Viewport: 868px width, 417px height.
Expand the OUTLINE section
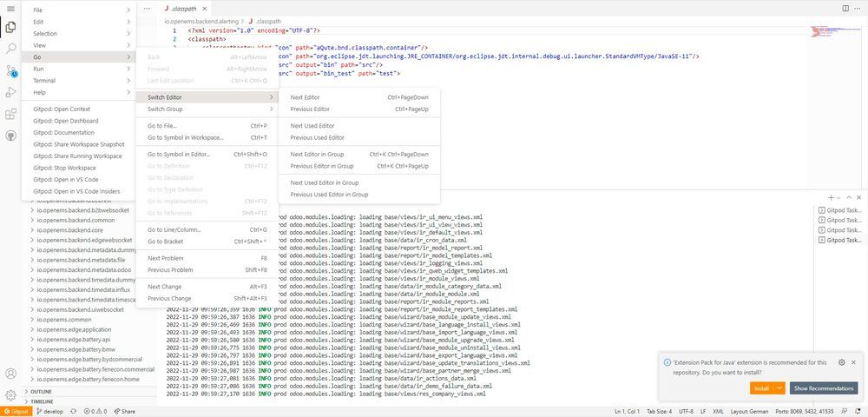pos(42,392)
